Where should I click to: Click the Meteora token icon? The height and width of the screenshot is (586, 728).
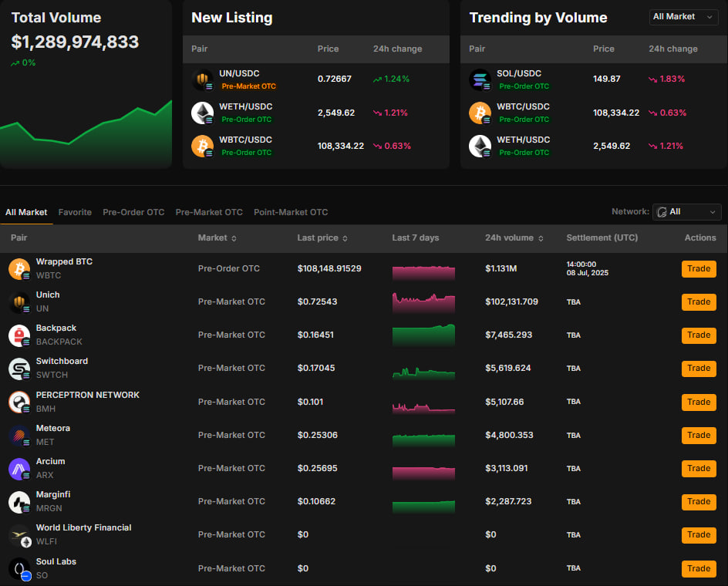tap(19, 435)
